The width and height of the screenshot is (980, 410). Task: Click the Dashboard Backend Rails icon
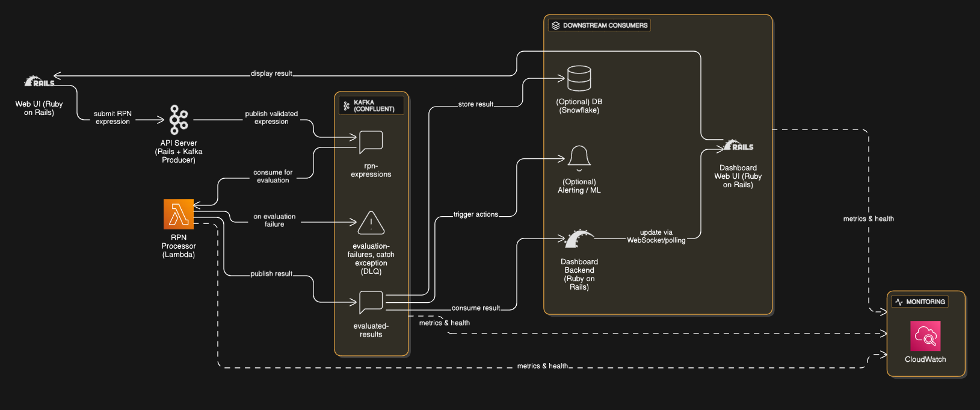[x=579, y=239]
